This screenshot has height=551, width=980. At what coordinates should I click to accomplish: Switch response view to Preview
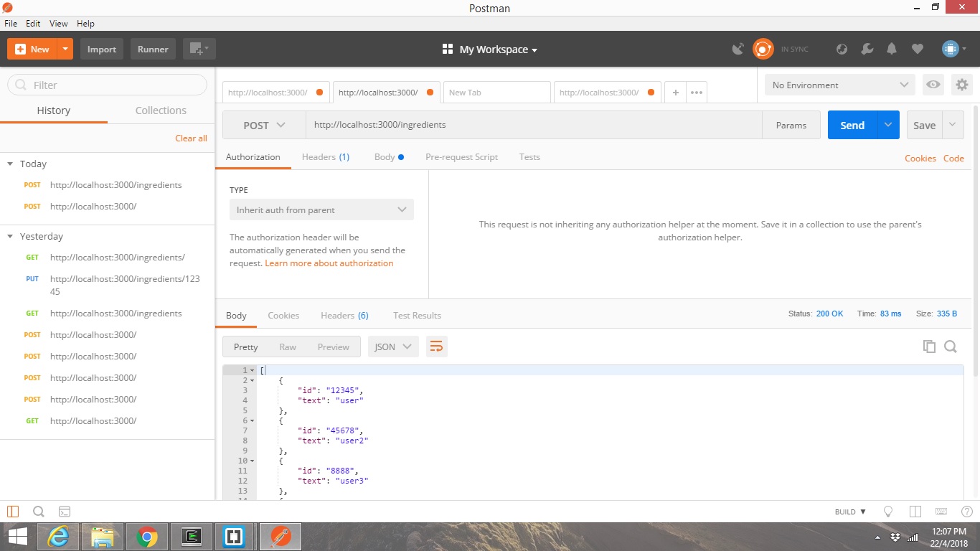pyautogui.click(x=334, y=347)
